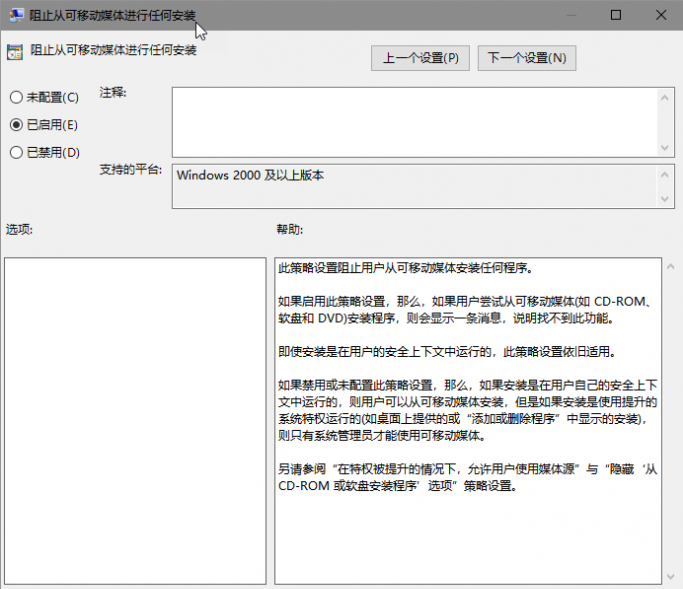
Task: Click help paragraph starting 如果启用此策略设置
Action: click(465, 310)
